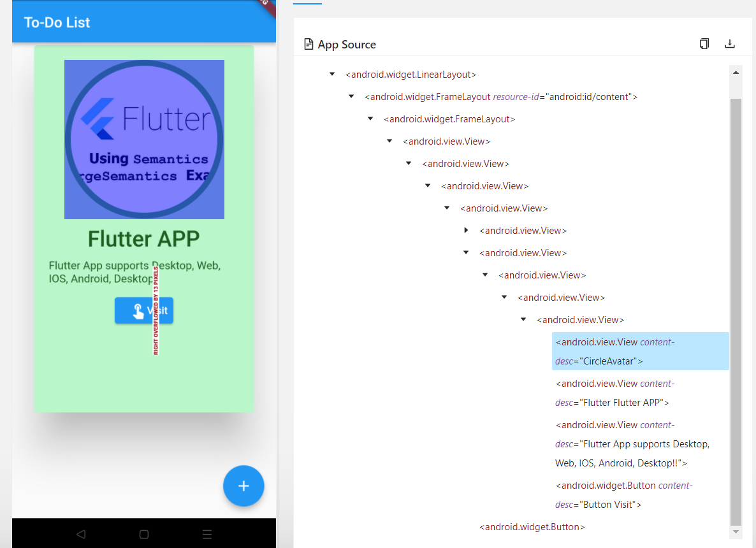The width and height of the screenshot is (756, 548).
Task: Collapse the FrameLayout android:id/content node
Action: 351,96
